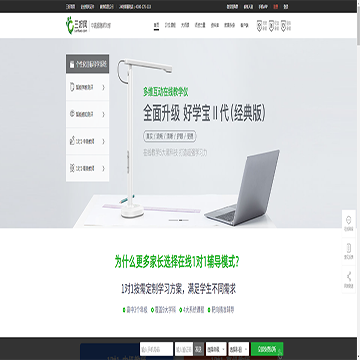Open the second item in the main navigation
This screenshot has height=360, width=360.
(x=170, y=25)
